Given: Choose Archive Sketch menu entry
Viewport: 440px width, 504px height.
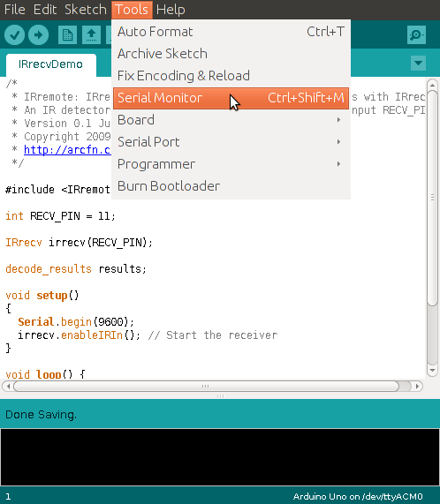Looking at the screenshot, I should coord(231,54).
